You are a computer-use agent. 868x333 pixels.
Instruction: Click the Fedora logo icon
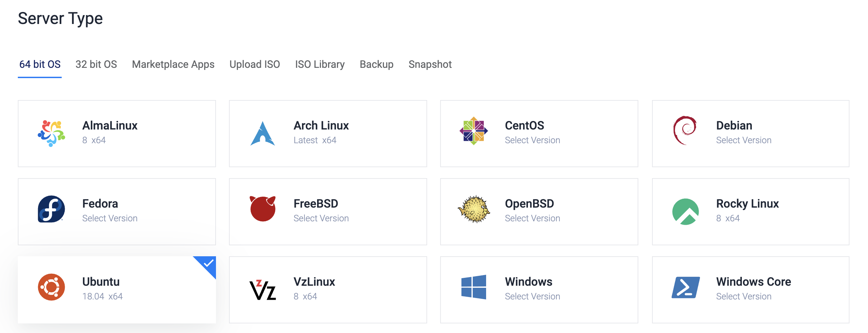pyautogui.click(x=51, y=209)
